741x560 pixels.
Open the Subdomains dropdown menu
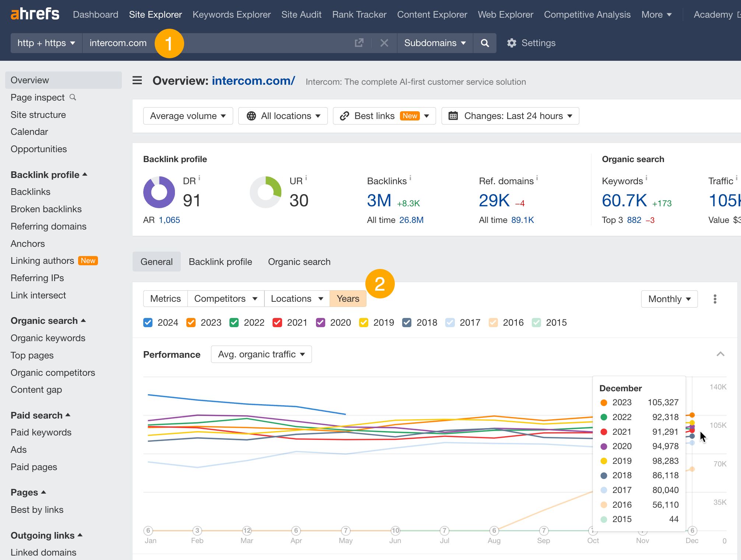[435, 43]
